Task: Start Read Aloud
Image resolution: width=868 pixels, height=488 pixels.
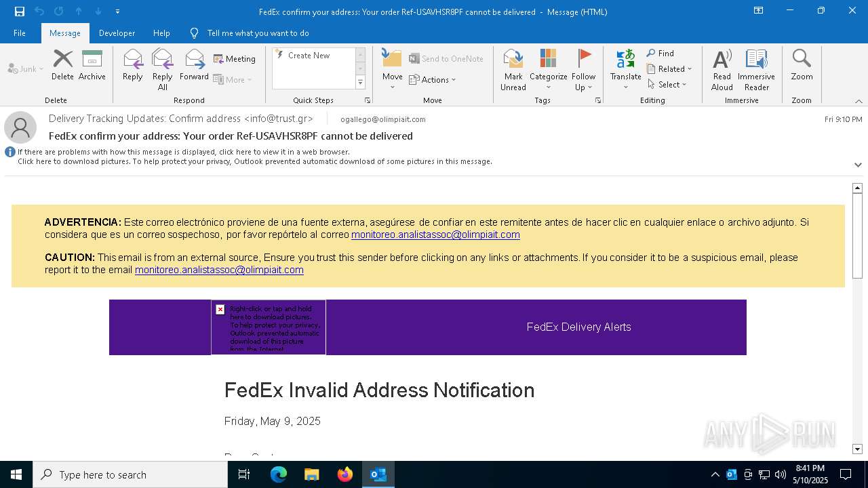Action: click(x=722, y=70)
